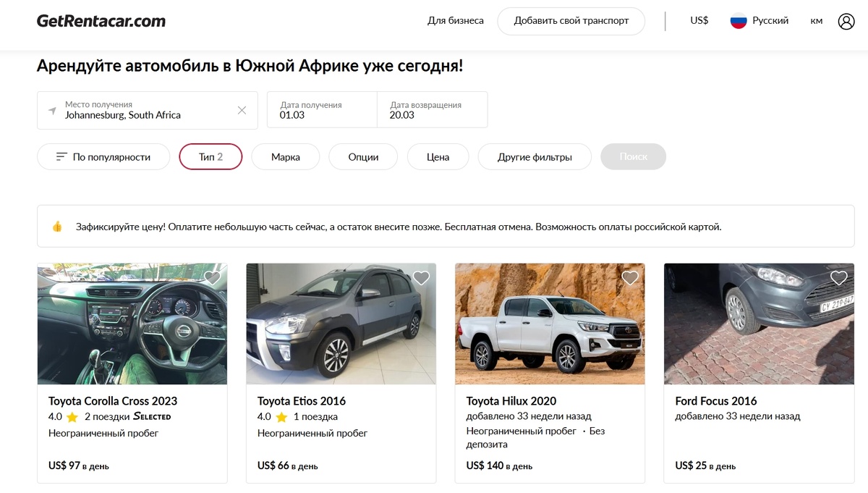Viewport: 868px width, 493px height.
Task: Click the 2 поездки trip count
Action: (x=107, y=417)
